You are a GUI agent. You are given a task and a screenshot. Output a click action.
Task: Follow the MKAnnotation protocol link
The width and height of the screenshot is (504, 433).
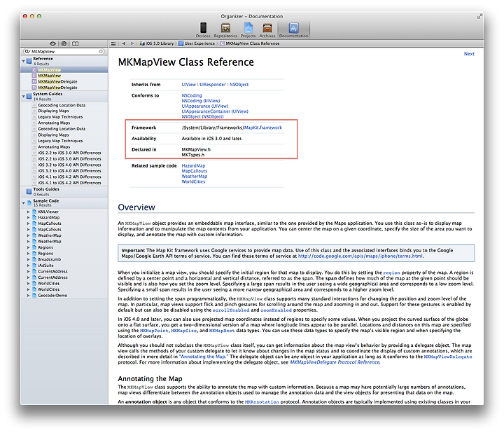[262, 401]
